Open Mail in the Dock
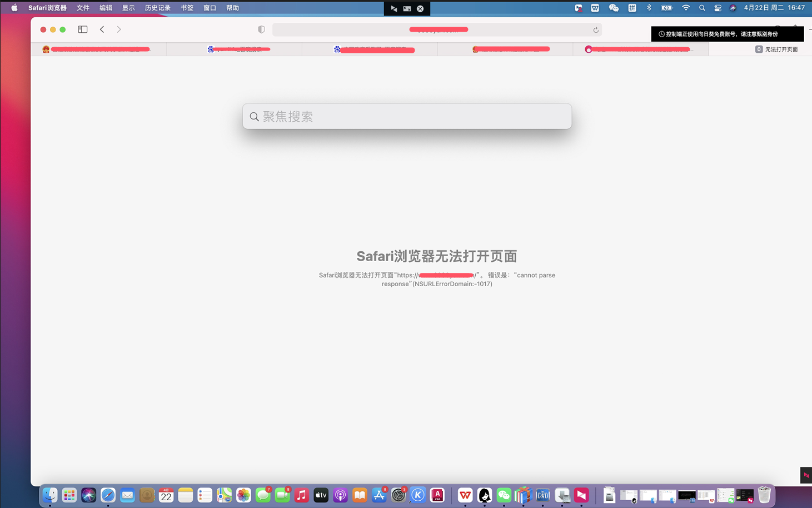The height and width of the screenshot is (508, 812). point(127,495)
